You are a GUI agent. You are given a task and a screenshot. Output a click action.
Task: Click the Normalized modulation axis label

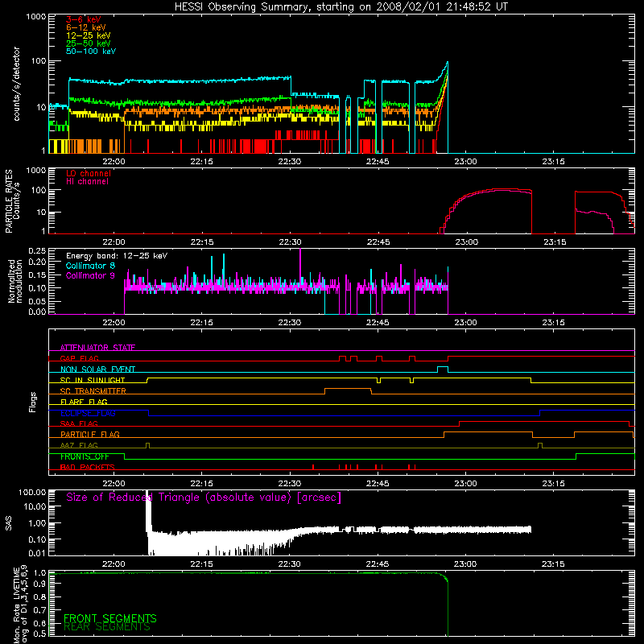point(15,281)
